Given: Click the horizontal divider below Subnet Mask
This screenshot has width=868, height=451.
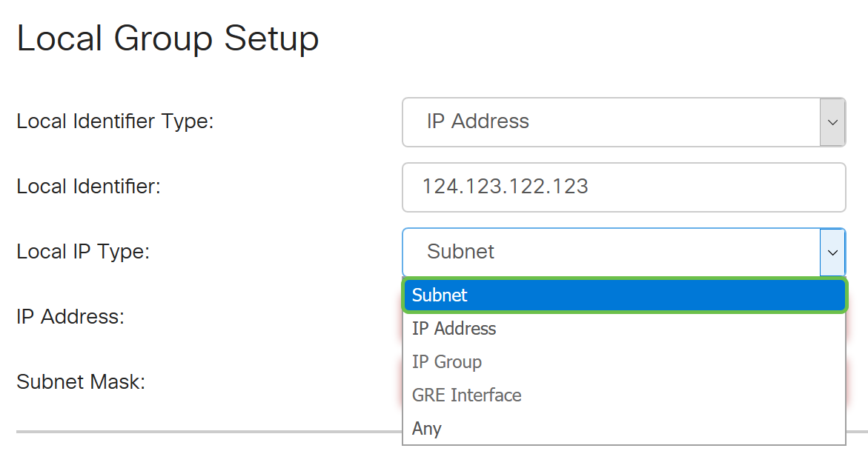Looking at the screenshot, I should [208, 431].
